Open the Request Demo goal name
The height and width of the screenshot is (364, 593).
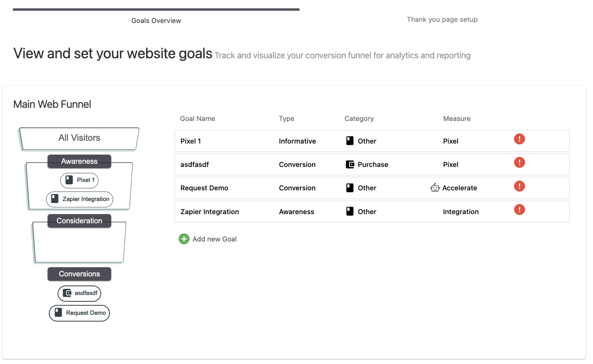coord(204,188)
